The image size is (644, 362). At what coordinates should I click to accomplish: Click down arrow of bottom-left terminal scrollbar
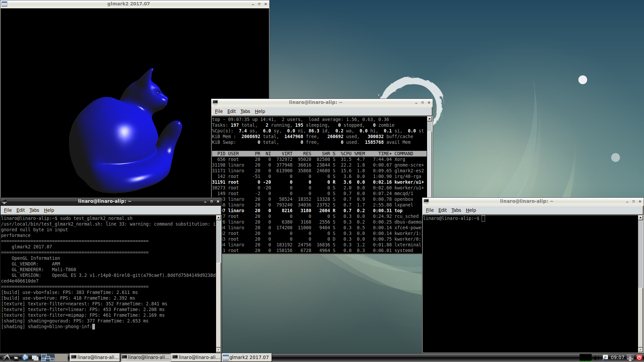(x=218, y=350)
